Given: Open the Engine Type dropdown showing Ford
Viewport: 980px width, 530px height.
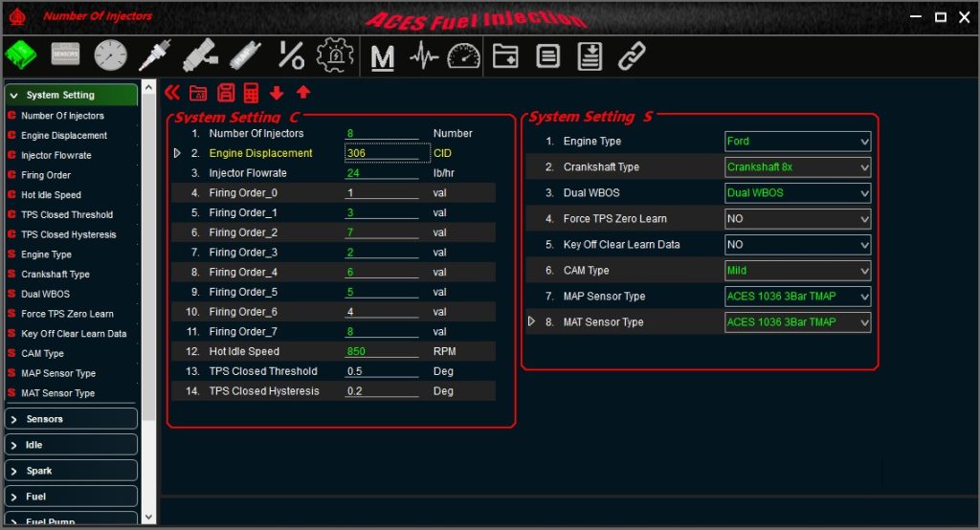Looking at the screenshot, I should coord(797,142).
